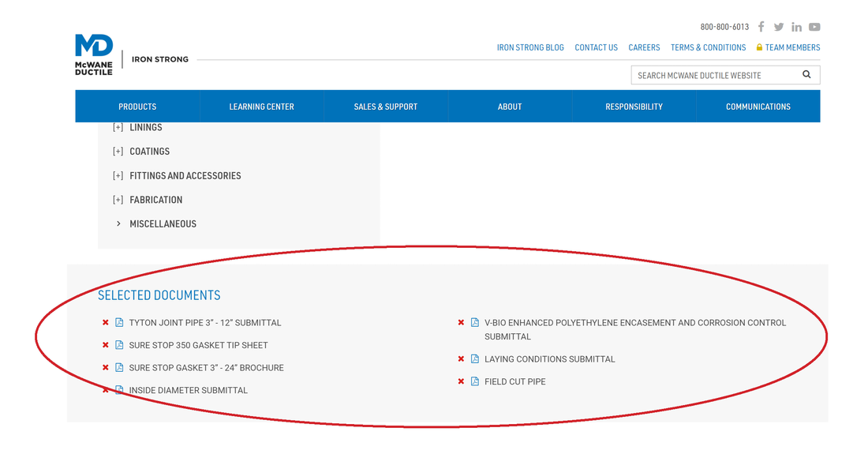The width and height of the screenshot is (868, 454).
Task: Open McWane Ductile YouTube channel icon
Action: [x=814, y=27]
